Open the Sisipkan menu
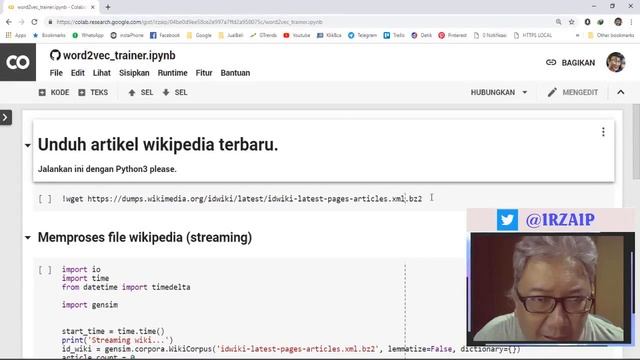The image size is (640, 360). pos(134,73)
